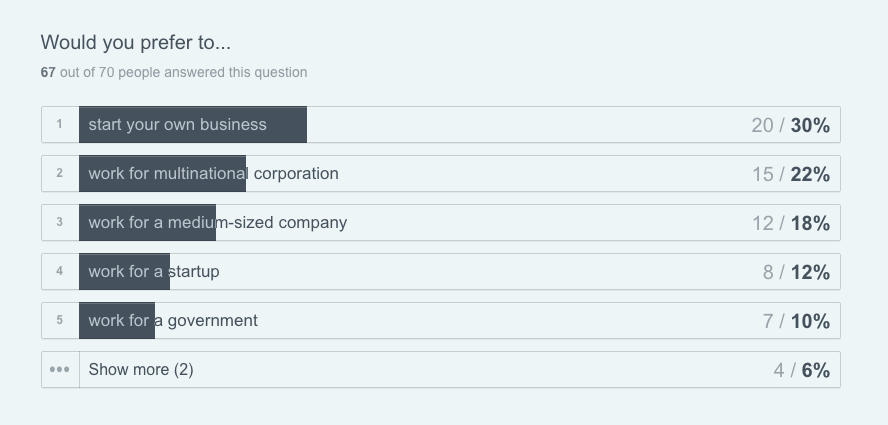Click the number 4 rank badge
The width and height of the screenshot is (888, 425).
pyautogui.click(x=60, y=272)
